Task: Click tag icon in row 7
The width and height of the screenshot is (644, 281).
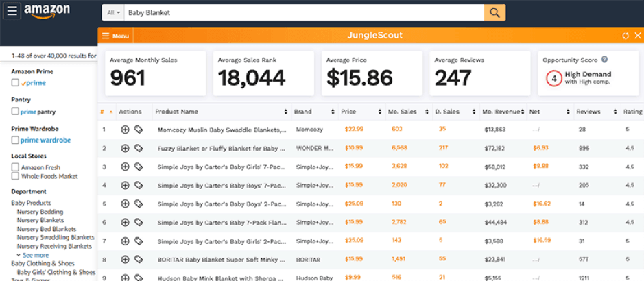Action: click(x=139, y=241)
